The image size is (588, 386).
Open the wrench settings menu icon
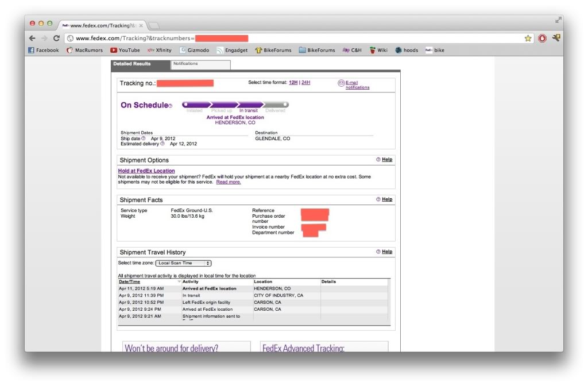point(556,37)
